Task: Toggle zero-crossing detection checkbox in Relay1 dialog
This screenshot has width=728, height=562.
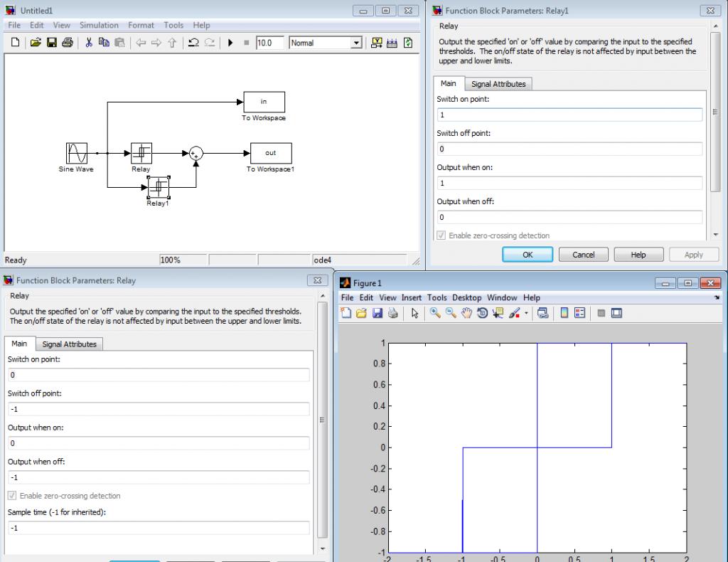Action: [x=441, y=235]
